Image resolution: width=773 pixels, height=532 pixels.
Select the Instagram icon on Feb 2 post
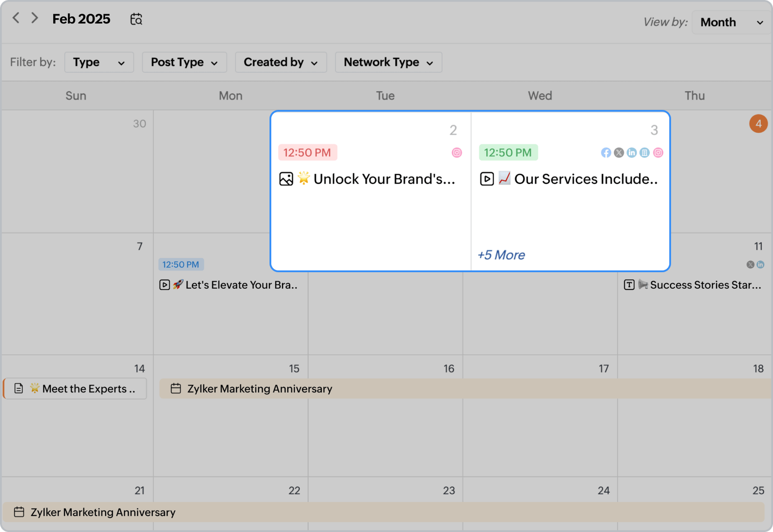[x=457, y=153]
